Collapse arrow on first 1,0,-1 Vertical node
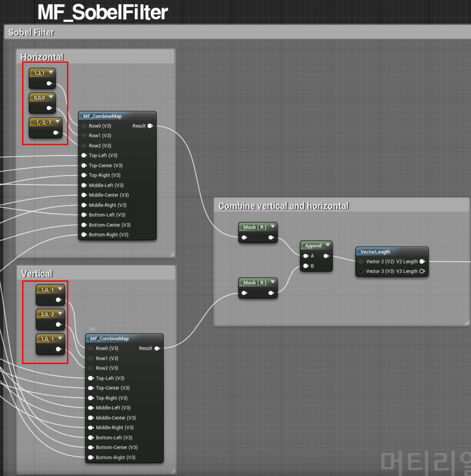 [60, 289]
